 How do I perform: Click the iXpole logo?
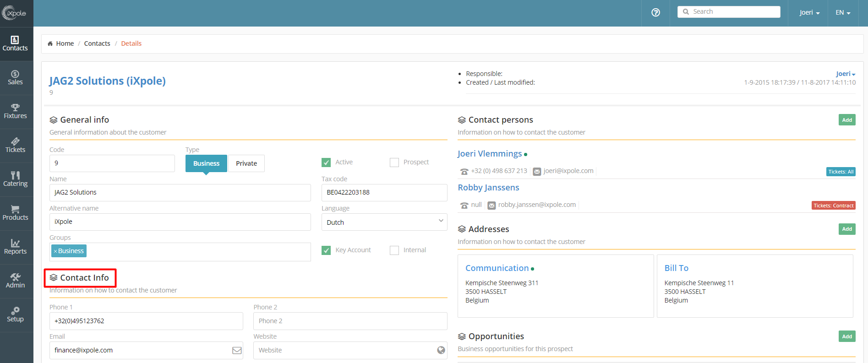[x=14, y=13]
